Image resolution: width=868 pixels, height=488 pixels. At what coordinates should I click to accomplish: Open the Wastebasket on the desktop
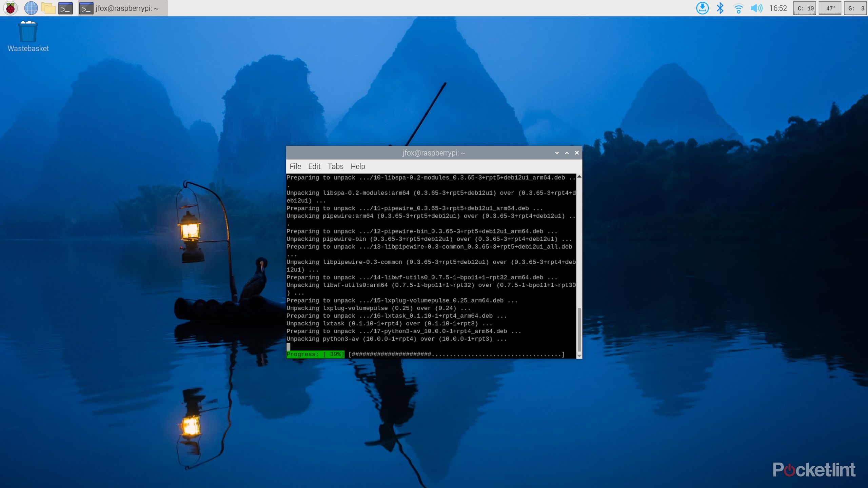[x=27, y=32]
